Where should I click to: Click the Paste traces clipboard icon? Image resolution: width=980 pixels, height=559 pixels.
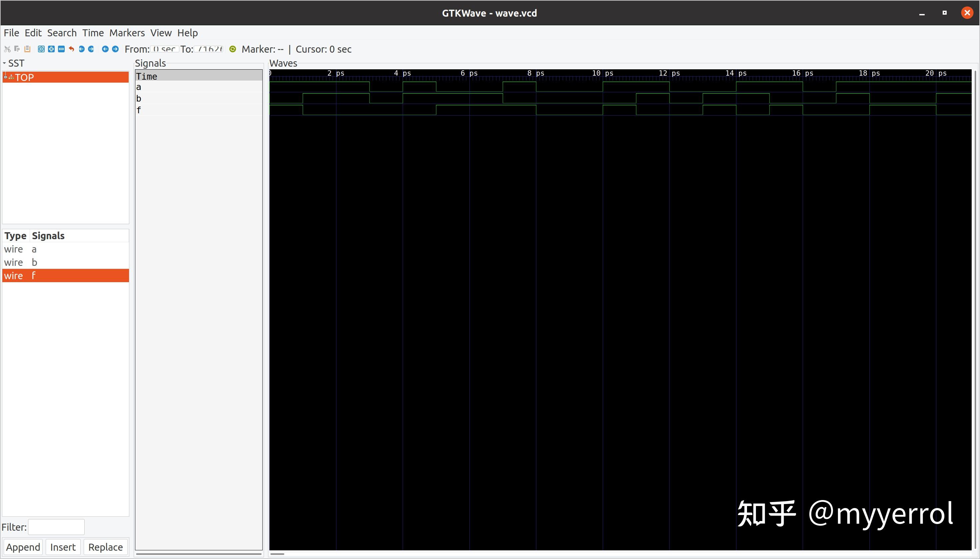[27, 49]
